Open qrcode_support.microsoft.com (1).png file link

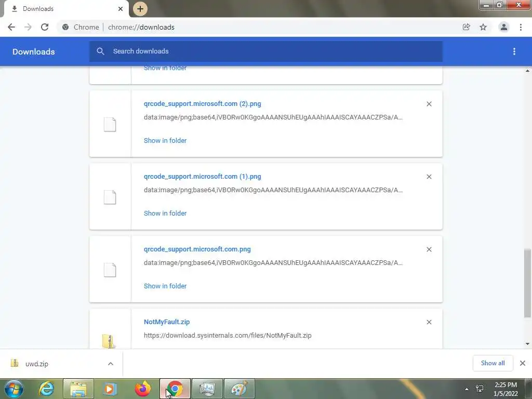tap(202, 177)
